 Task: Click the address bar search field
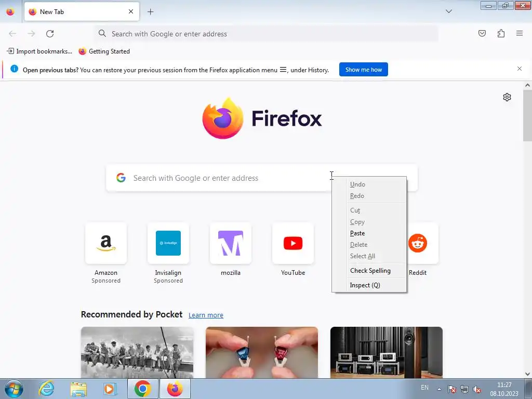267,34
